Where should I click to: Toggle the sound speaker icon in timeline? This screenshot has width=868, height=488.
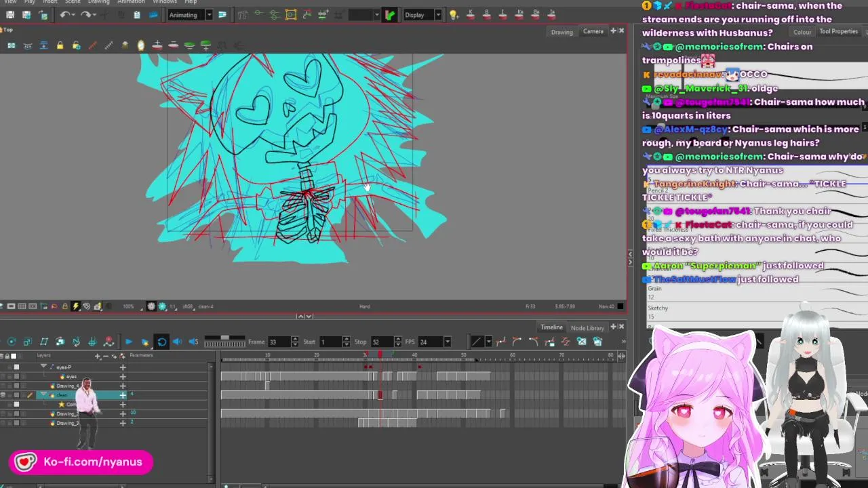177,342
